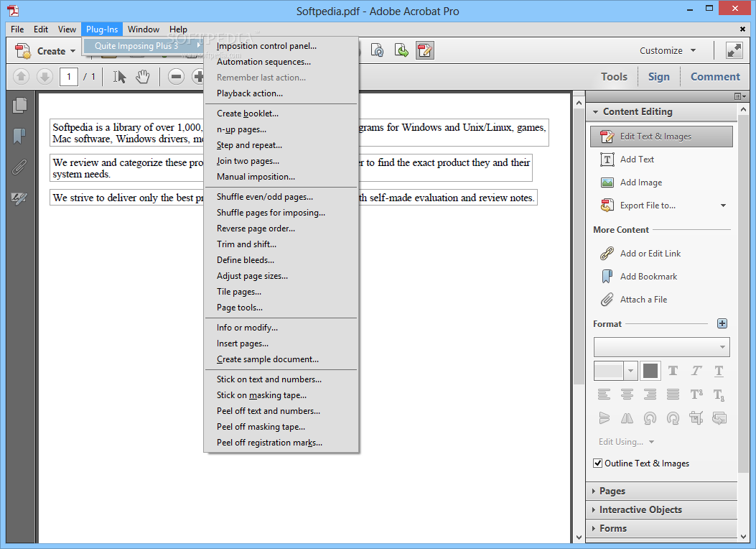Go to next page arrow
The width and height of the screenshot is (756, 549).
[45, 77]
